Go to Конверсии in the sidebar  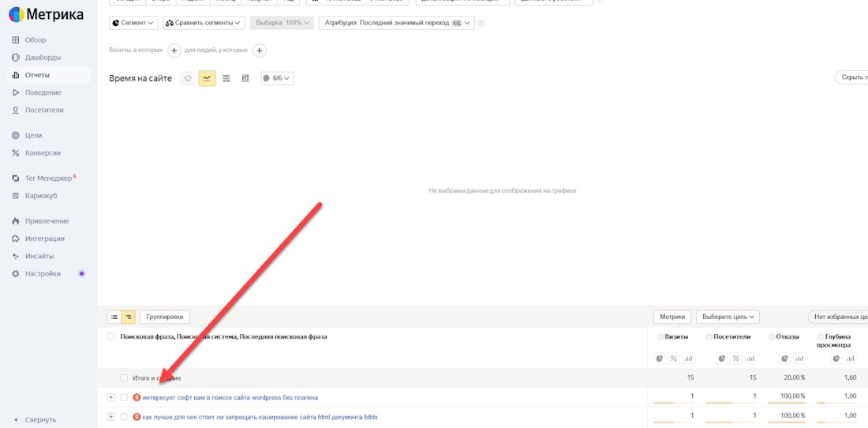43,152
